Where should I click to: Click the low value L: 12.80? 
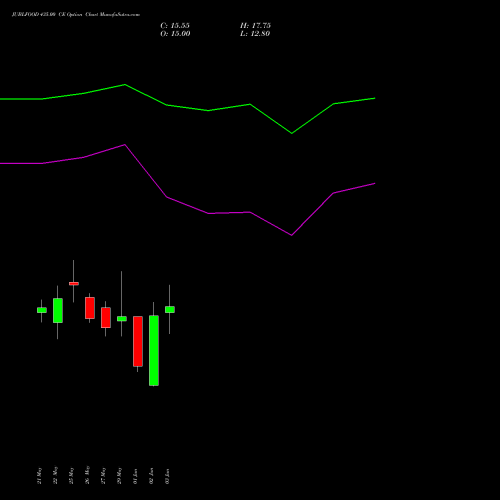[x=255, y=34]
